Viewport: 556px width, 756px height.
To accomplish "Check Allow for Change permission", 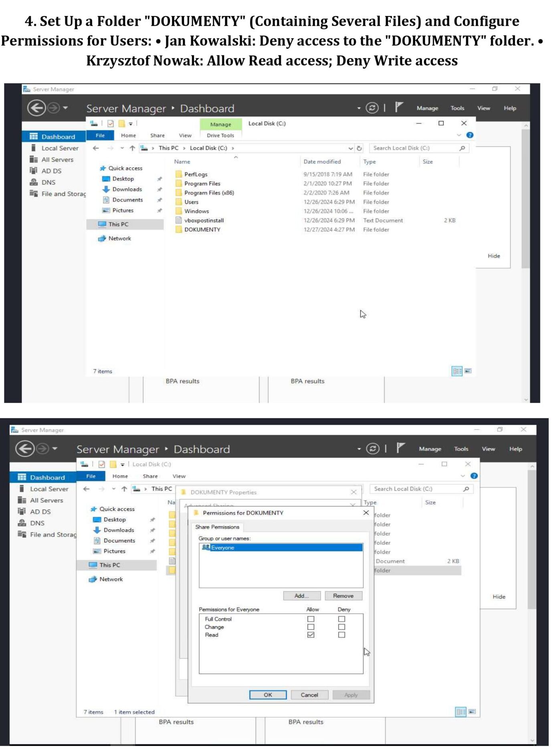I will [311, 627].
